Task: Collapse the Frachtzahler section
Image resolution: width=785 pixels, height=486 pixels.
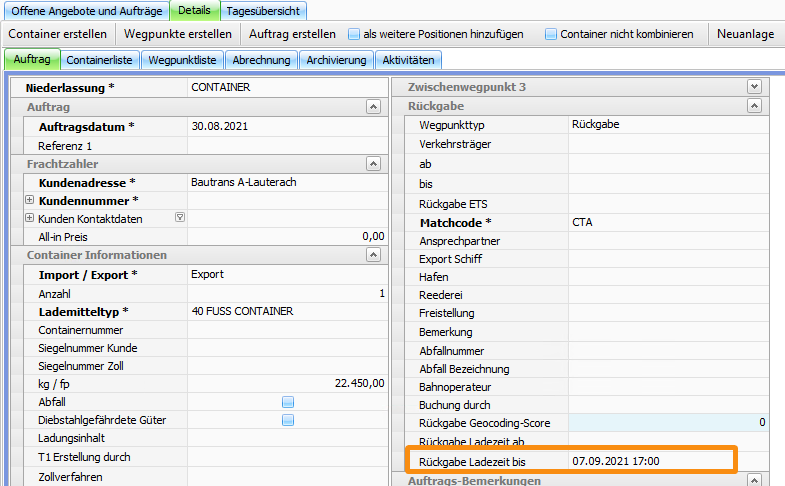Action: [x=373, y=164]
